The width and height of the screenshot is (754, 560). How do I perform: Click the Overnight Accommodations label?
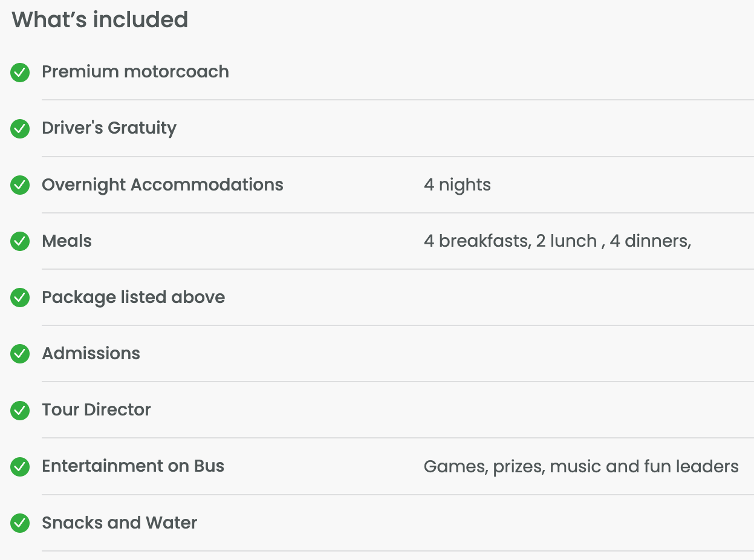162,184
